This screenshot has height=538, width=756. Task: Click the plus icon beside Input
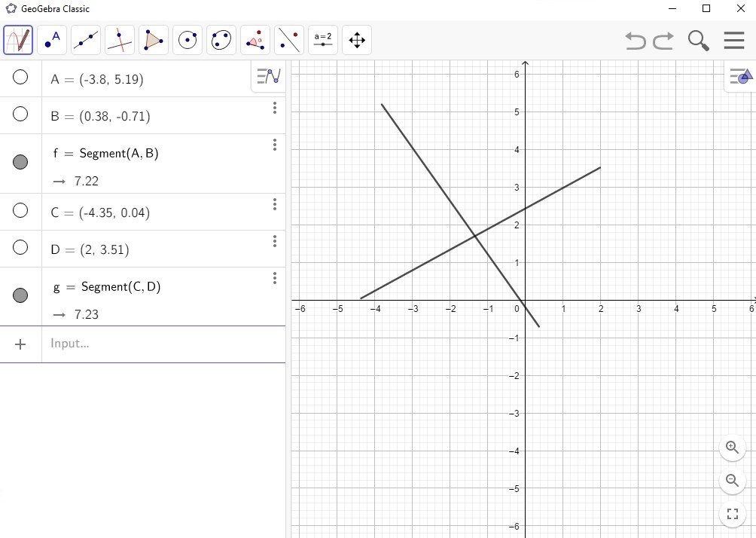click(20, 344)
